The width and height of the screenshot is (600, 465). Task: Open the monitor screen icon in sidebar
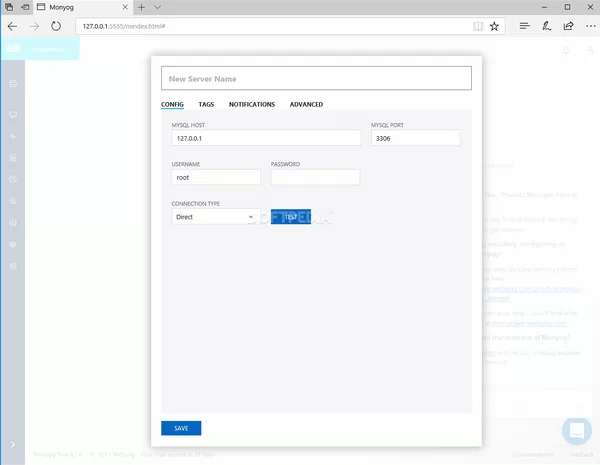pyautogui.click(x=13, y=114)
